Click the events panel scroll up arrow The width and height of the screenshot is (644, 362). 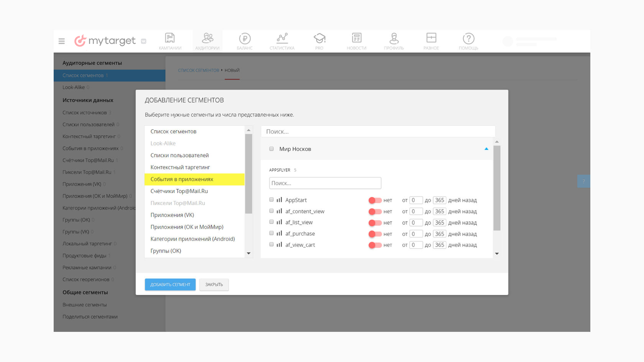click(497, 142)
